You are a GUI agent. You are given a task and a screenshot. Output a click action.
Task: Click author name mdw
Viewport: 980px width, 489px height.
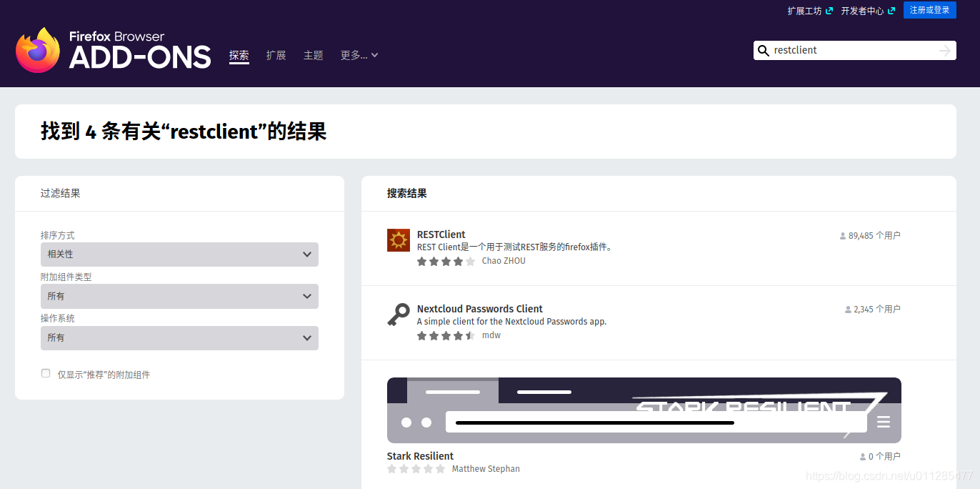(491, 335)
